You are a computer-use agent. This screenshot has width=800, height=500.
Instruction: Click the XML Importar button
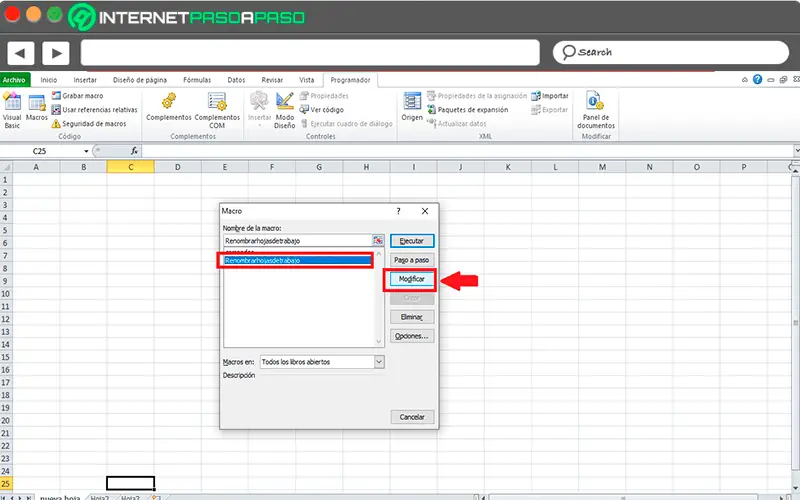coord(550,95)
